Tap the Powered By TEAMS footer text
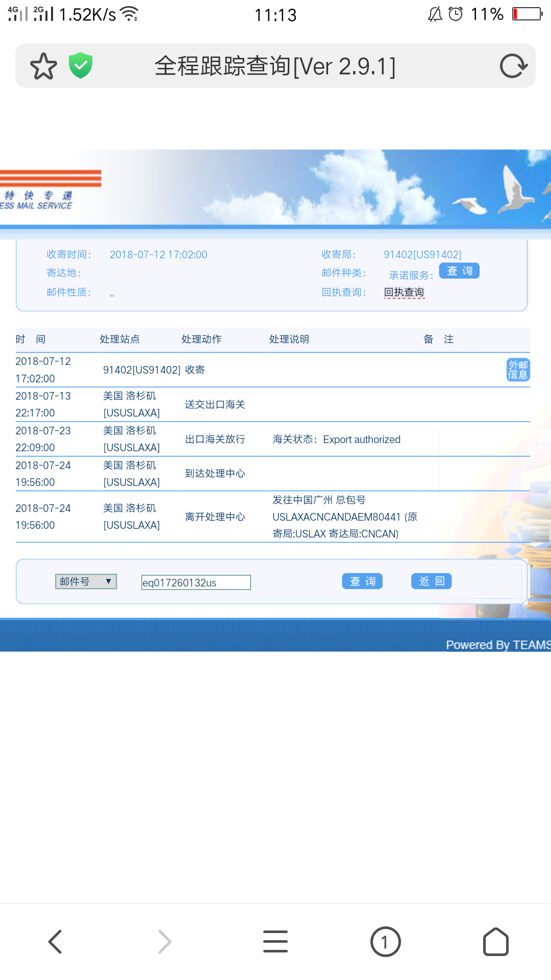This screenshot has width=551, height=980. pyautogui.click(x=498, y=645)
